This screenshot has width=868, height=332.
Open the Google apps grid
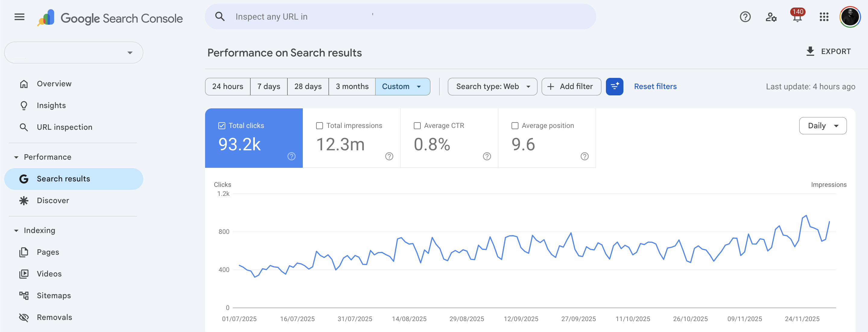824,17
